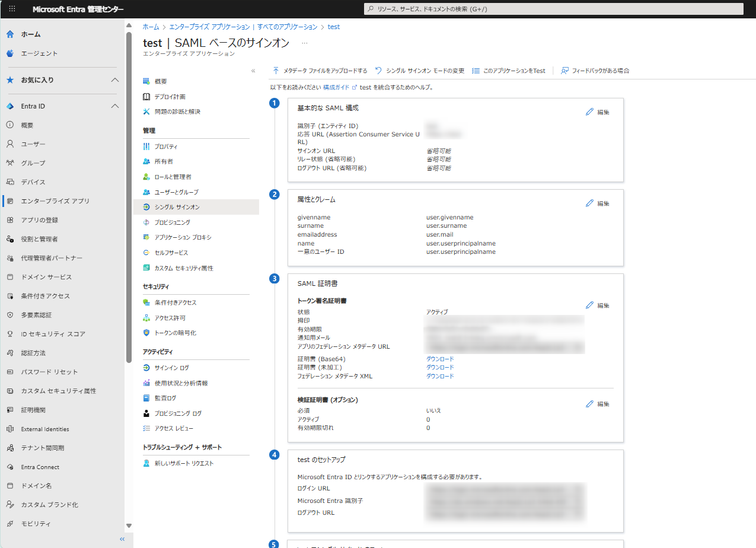The width and height of the screenshot is (756, 548).
Task: Open the 構成ガイド link
Action: coord(336,87)
